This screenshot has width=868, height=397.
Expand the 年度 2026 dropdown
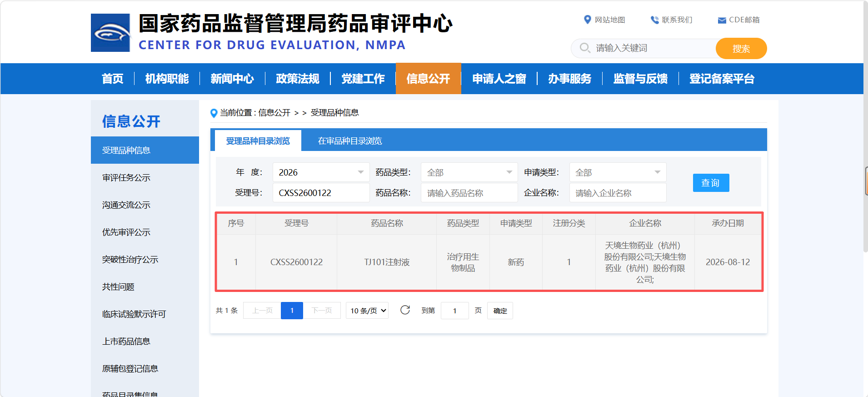click(321, 172)
